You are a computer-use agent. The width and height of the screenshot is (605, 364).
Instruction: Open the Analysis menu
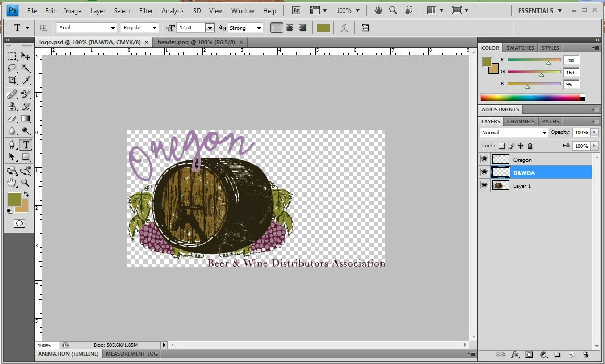(x=173, y=11)
